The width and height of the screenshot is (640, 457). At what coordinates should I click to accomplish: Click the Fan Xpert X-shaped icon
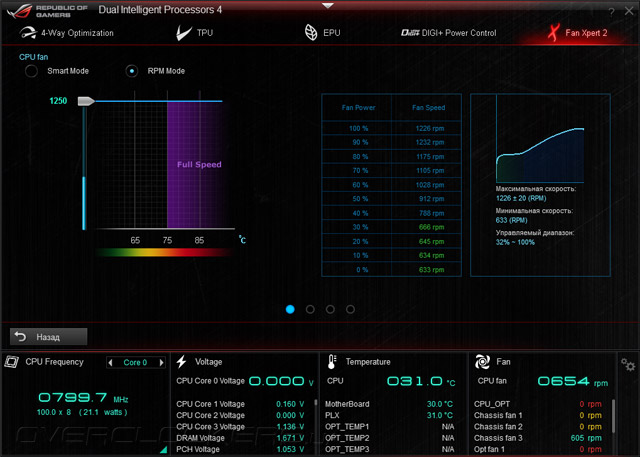(x=553, y=33)
